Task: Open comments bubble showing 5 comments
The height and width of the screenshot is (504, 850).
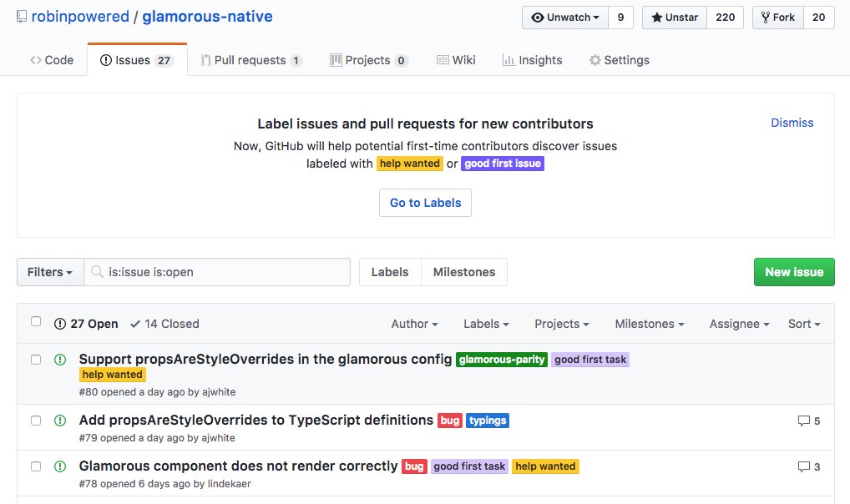Action: (x=809, y=421)
